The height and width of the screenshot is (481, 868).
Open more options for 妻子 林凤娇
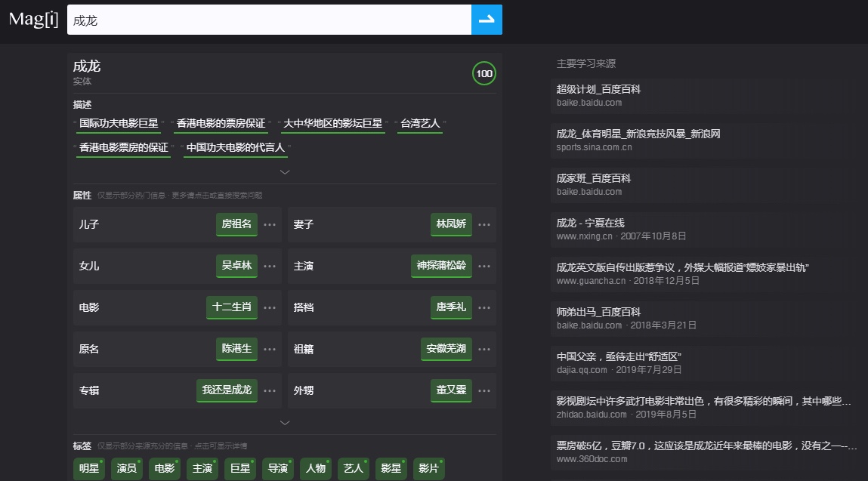pos(484,225)
